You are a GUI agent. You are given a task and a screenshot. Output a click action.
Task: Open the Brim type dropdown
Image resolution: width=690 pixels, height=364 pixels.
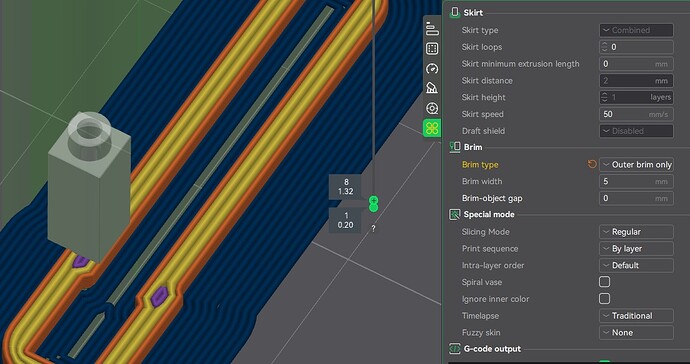point(636,165)
